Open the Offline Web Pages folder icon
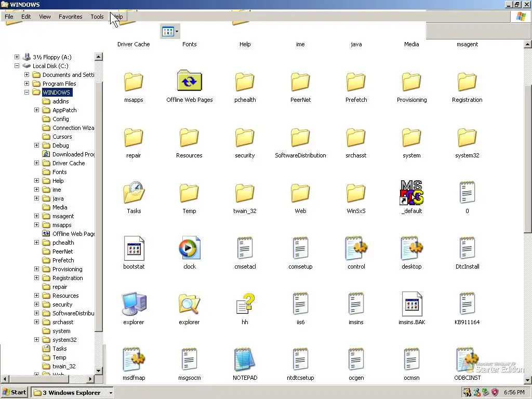The image size is (532, 399). tap(189, 81)
